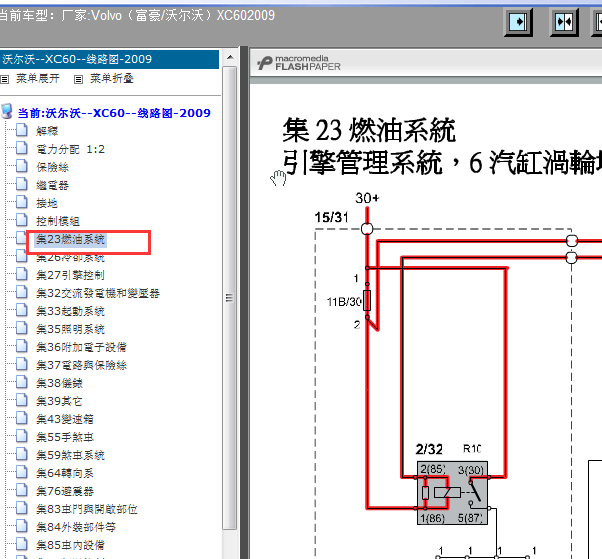Click the R10 label next to relay 2/32

(472, 449)
